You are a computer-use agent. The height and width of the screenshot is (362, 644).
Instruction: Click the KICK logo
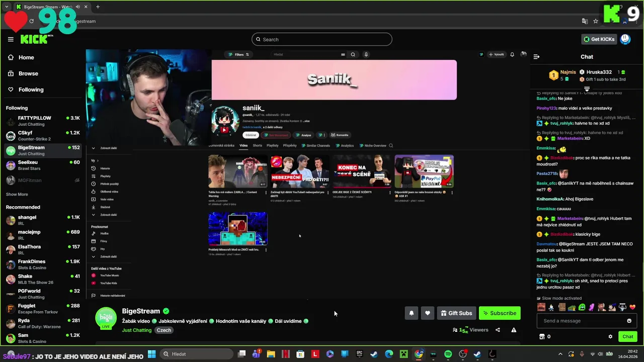click(x=37, y=39)
